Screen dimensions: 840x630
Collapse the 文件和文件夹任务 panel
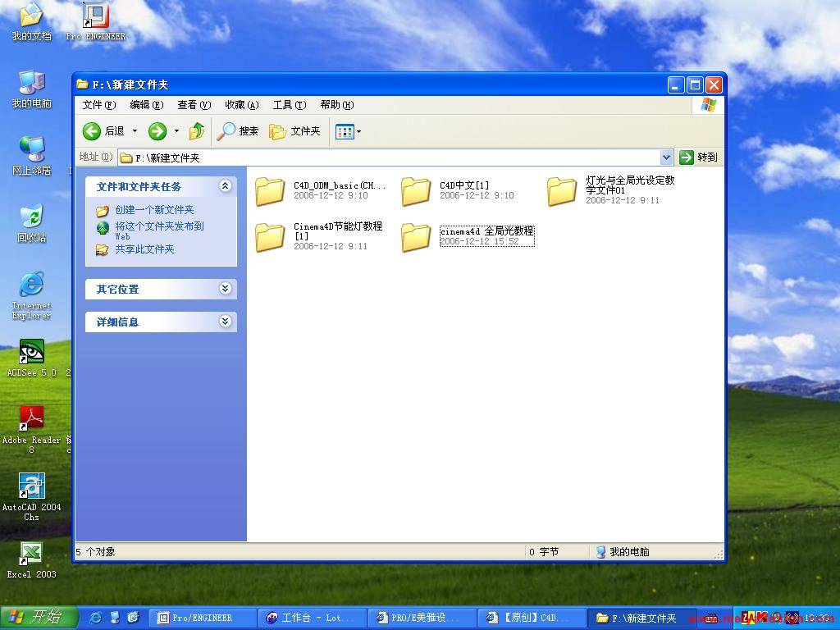pyautogui.click(x=225, y=186)
